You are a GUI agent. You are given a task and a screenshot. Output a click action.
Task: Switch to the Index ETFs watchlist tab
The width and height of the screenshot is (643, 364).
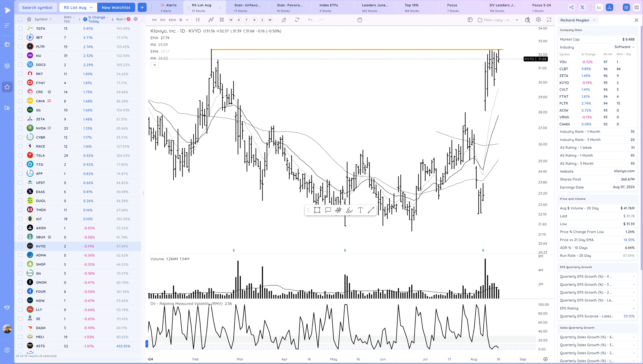328,8
